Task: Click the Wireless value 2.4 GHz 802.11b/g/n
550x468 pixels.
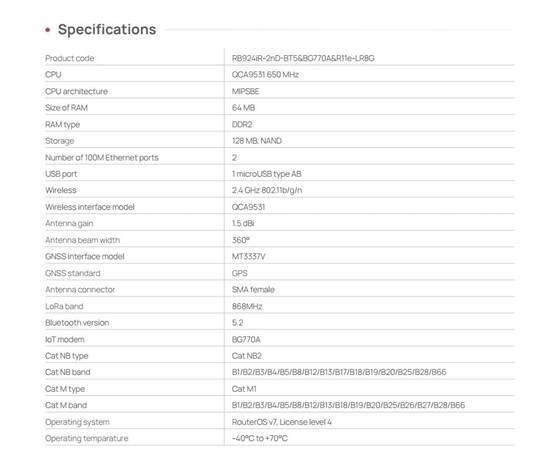Action: (267, 190)
